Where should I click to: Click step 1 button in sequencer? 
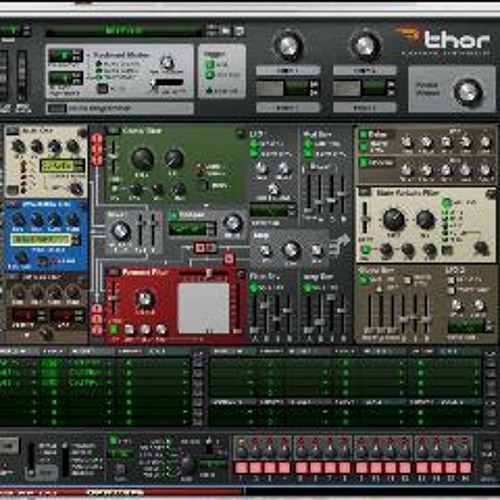(241, 468)
